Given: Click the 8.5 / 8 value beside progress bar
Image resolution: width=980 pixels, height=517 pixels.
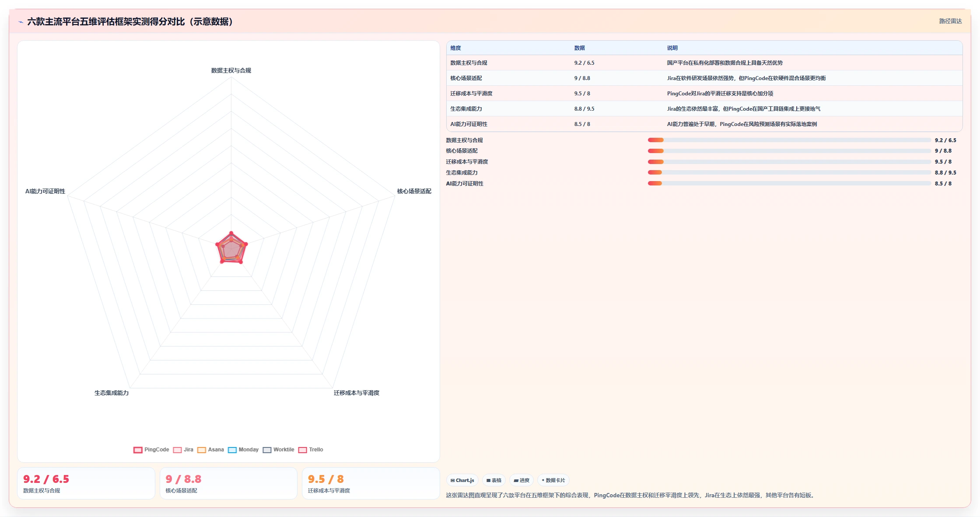Looking at the screenshot, I should coord(943,184).
